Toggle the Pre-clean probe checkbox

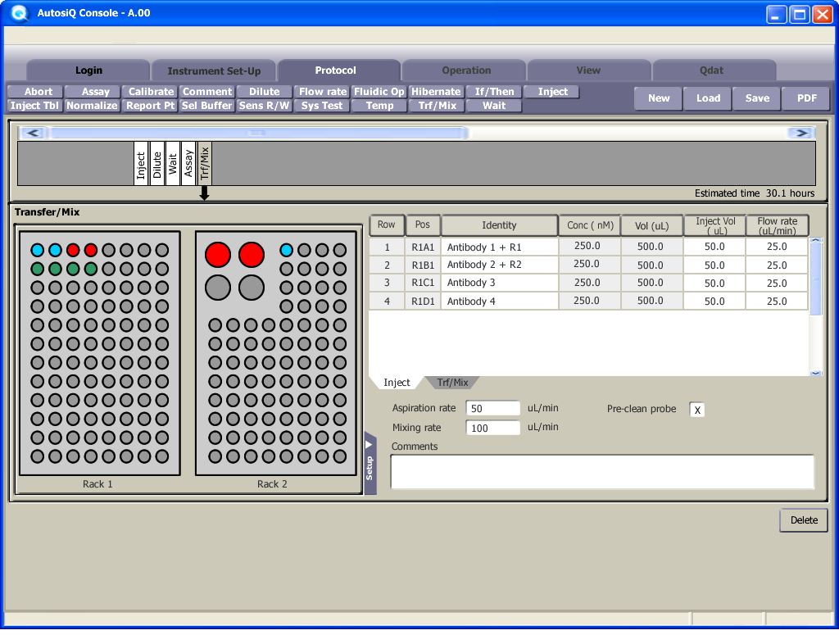point(696,410)
